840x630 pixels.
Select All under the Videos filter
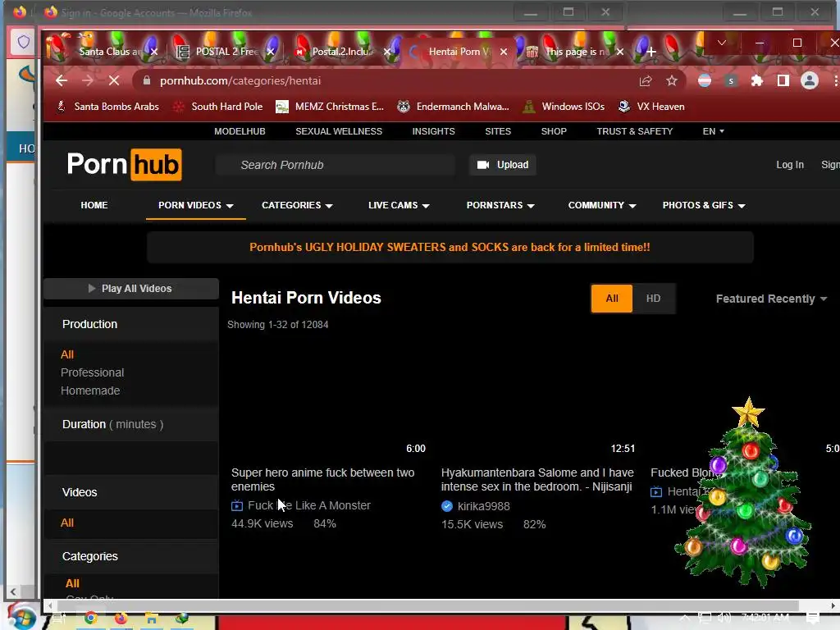67,523
